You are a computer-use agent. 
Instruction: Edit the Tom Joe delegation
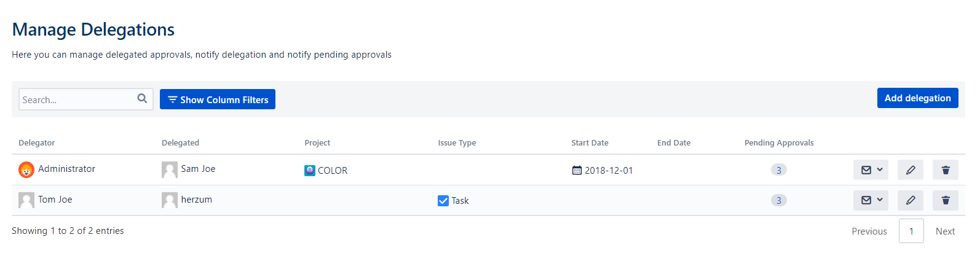911,200
